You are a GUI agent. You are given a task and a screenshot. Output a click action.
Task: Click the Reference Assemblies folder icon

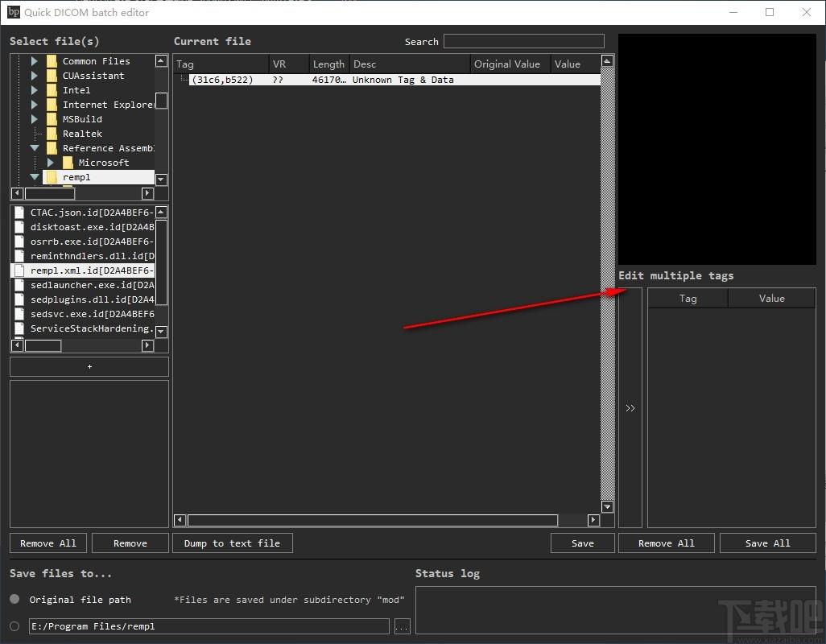click(x=52, y=148)
